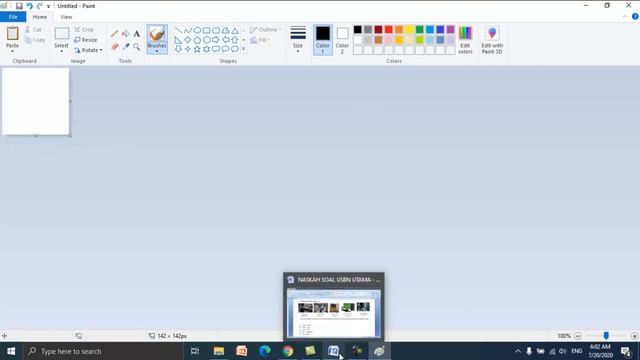
Task: Choose the Oval shape
Action: (197, 31)
